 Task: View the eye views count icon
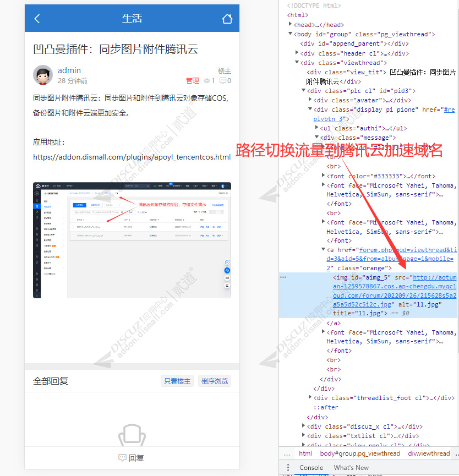pos(207,81)
